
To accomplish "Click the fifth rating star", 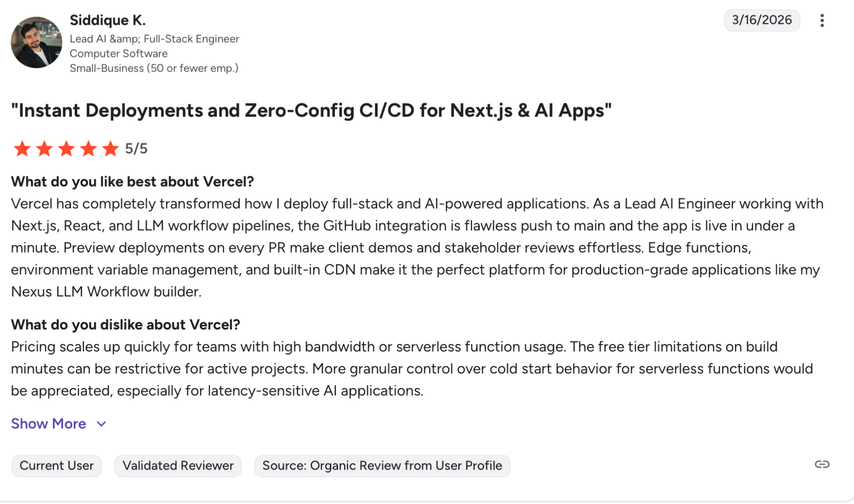I will click(110, 148).
